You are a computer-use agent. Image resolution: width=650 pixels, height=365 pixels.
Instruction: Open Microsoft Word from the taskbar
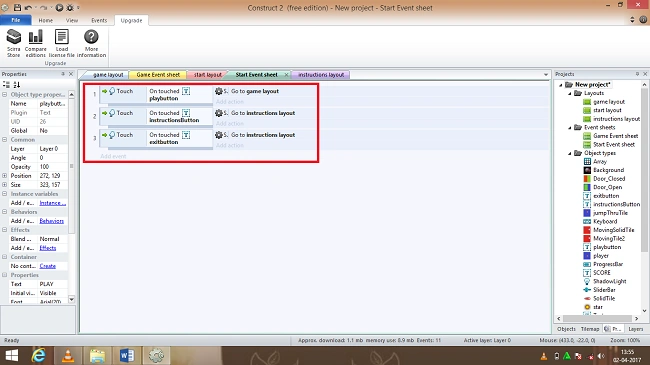click(x=127, y=355)
